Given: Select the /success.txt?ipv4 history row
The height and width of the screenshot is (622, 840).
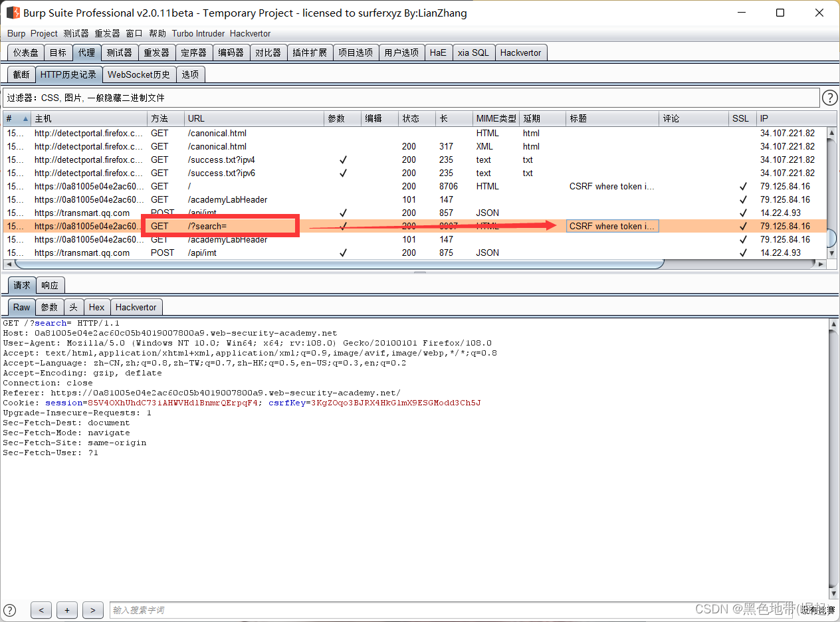Looking at the screenshot, I should (x=415, y=159).
